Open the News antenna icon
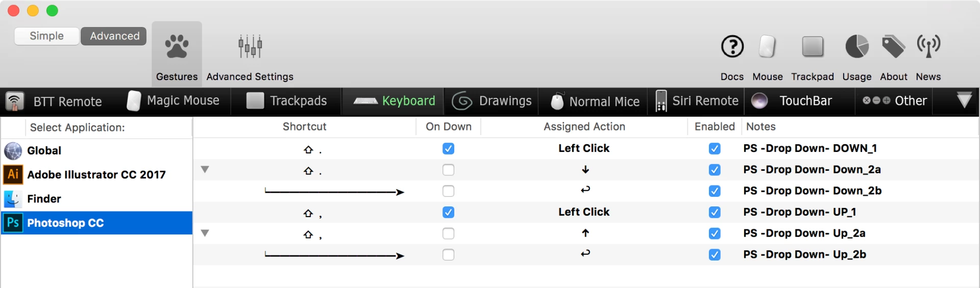This screenshot has width=980, height=288. tap(928, 47)
